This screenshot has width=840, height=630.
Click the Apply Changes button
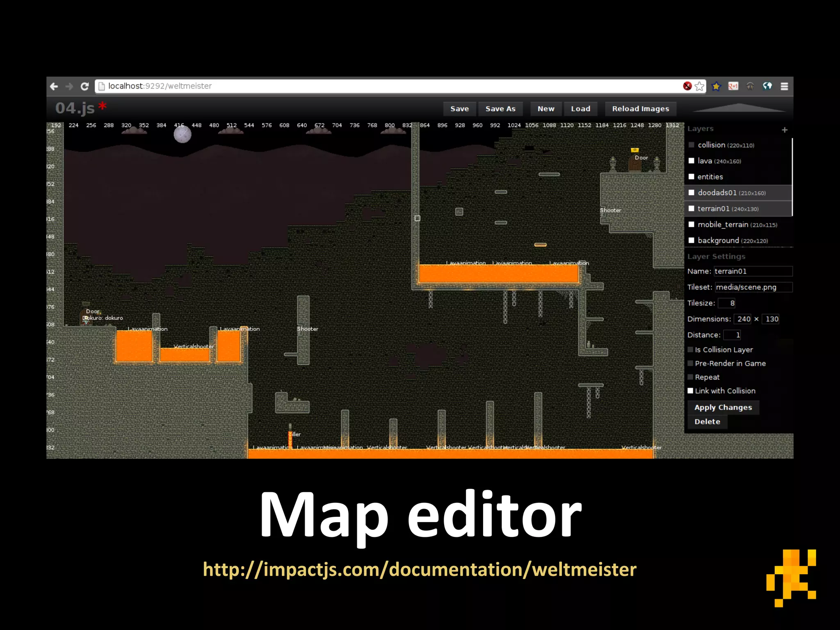(723, 407)
